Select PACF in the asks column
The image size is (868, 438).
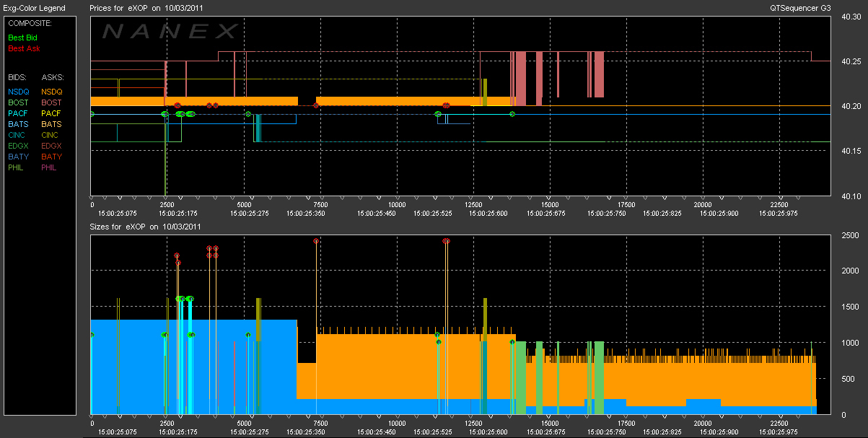[x=51, y=113]
